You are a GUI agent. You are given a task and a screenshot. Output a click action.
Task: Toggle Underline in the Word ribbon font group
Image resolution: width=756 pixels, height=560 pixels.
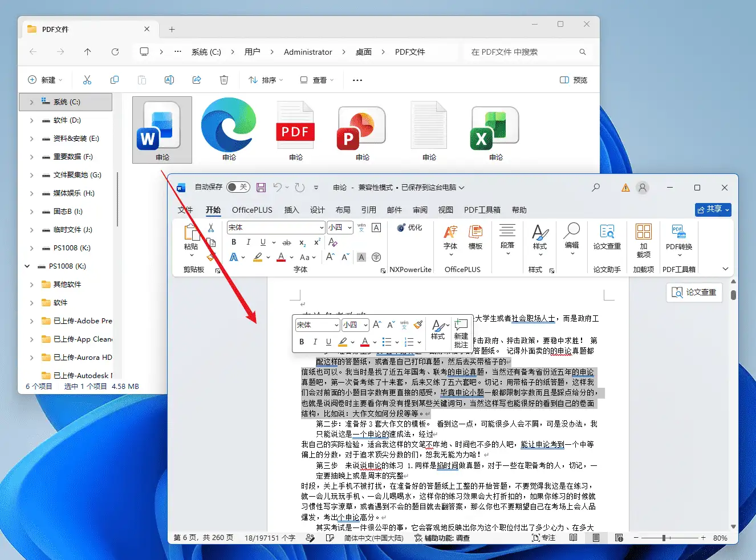263,242
